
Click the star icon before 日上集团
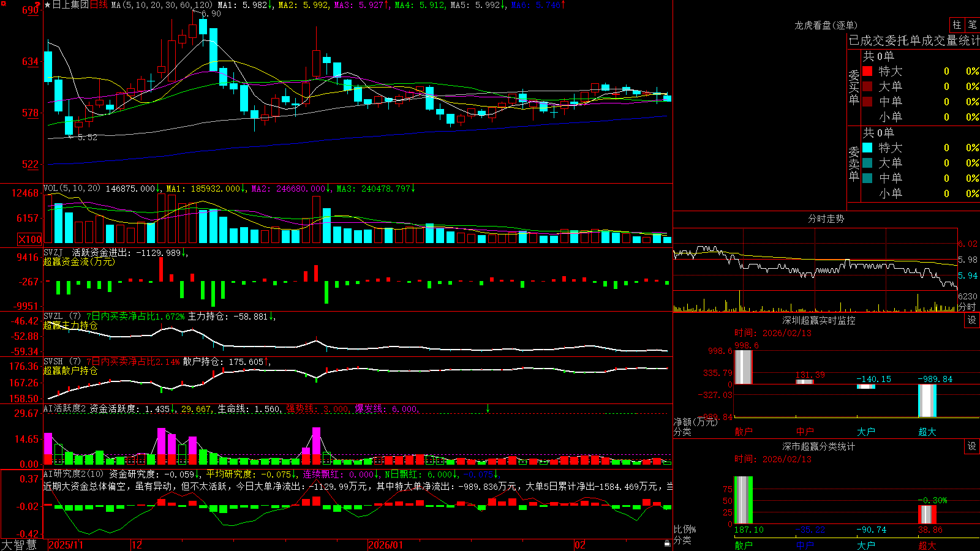(x=48, y=5)
